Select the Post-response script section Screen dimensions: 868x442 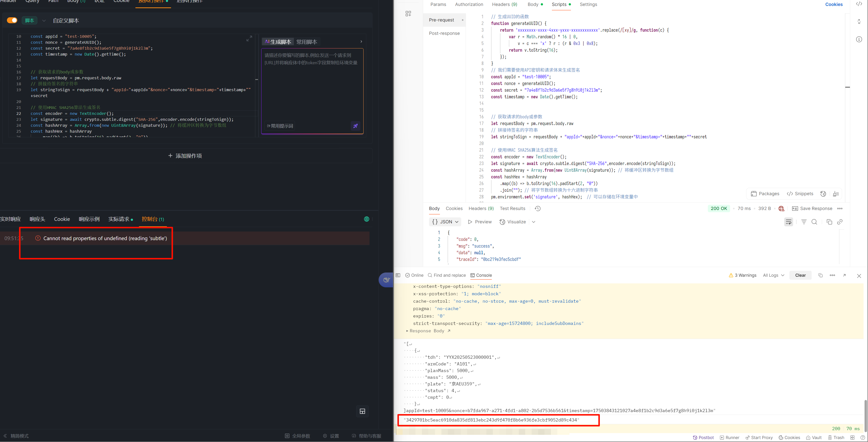(444, 33)
